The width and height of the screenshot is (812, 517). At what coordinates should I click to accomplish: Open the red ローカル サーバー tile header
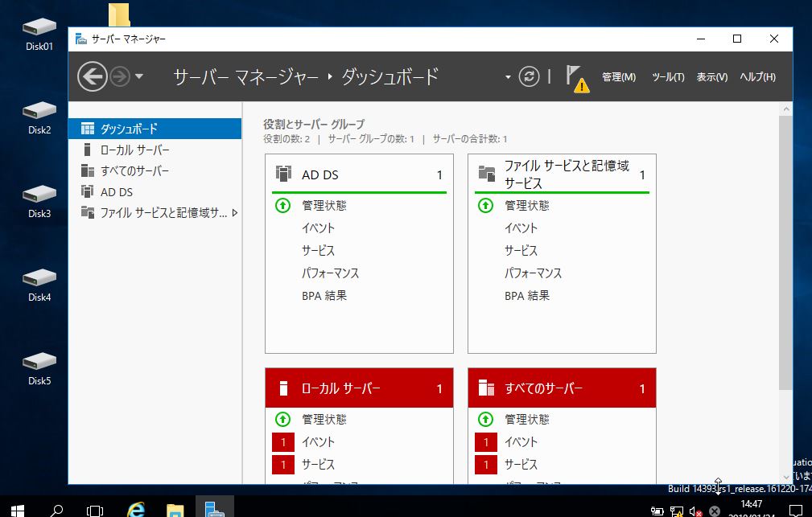tap(359, 388)
